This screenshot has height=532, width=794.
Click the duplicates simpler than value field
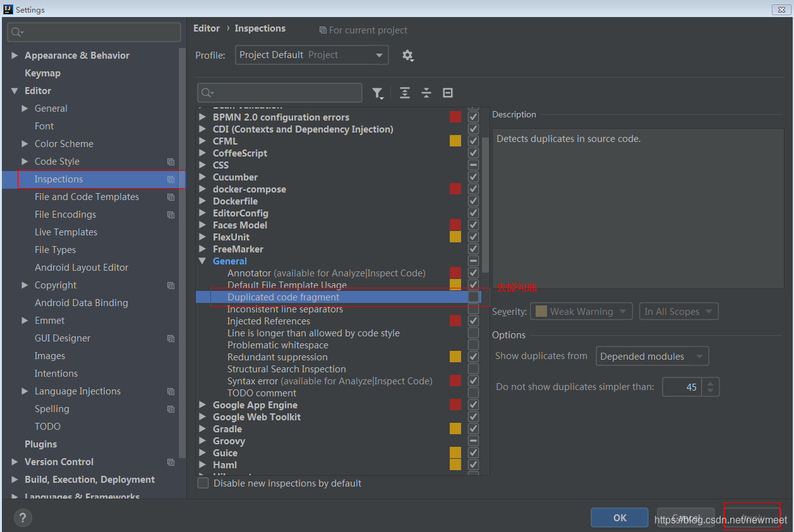coord(682,387)
